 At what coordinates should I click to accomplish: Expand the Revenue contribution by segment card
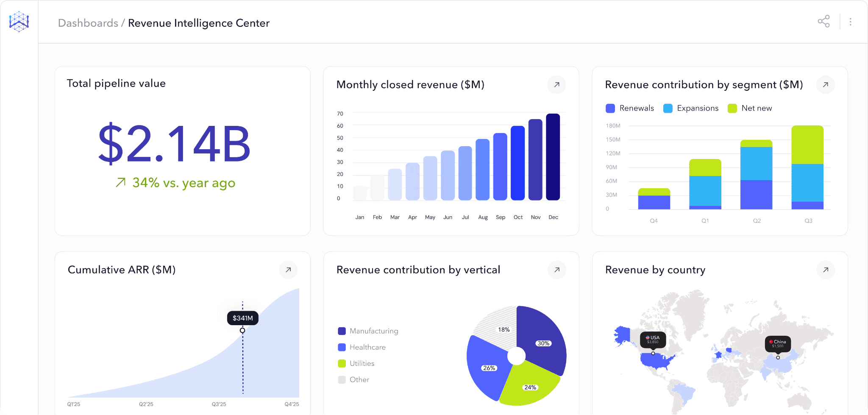(826, 85)
